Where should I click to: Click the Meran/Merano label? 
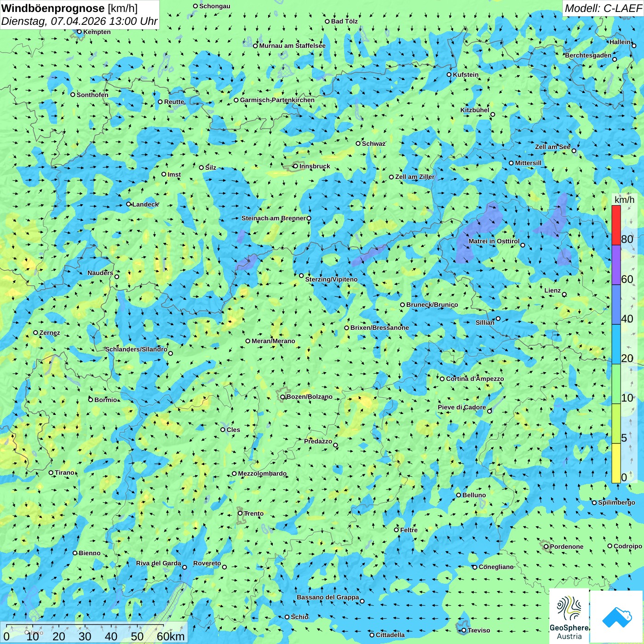(x=273, y=341)
